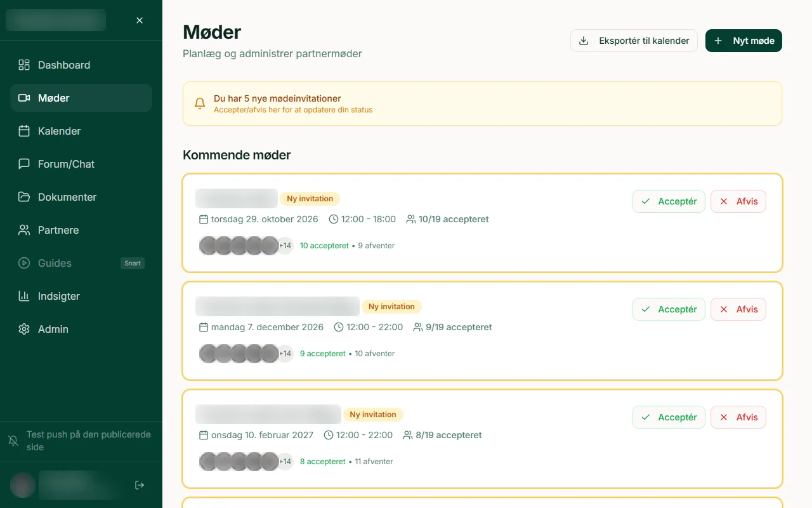Click the +14 avatar overflow on the 29. oktober meeting

(x=285, y=246)
